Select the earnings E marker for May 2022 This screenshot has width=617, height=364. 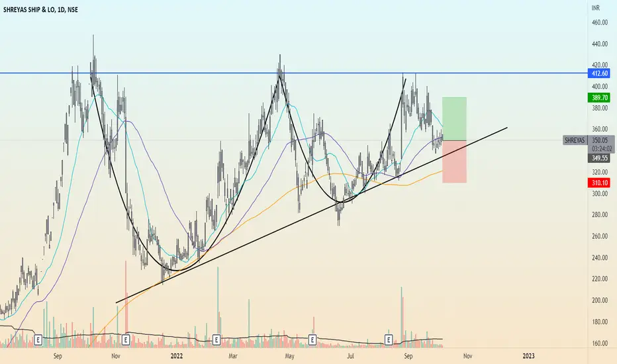[x=312, y=340]
